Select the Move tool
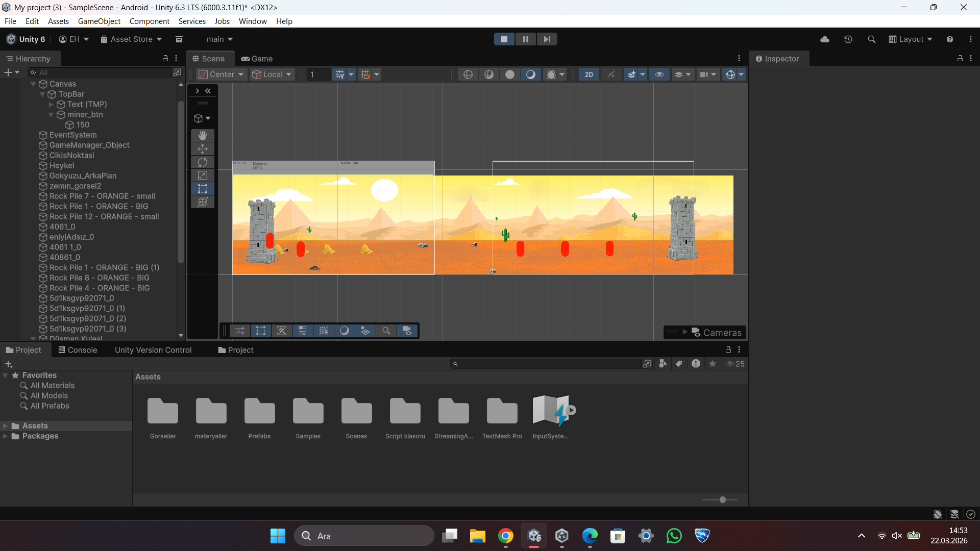 pyautogui.click(x=203, y=148)
